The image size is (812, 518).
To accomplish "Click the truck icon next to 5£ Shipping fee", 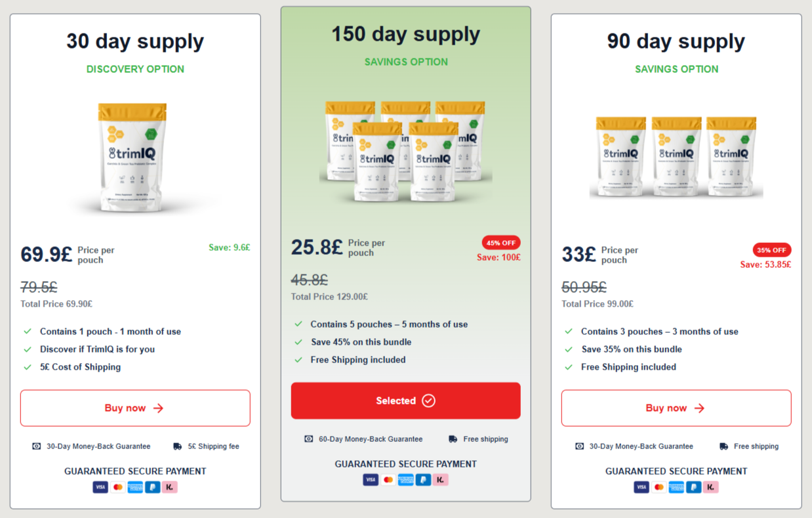I will click(176, 446).
